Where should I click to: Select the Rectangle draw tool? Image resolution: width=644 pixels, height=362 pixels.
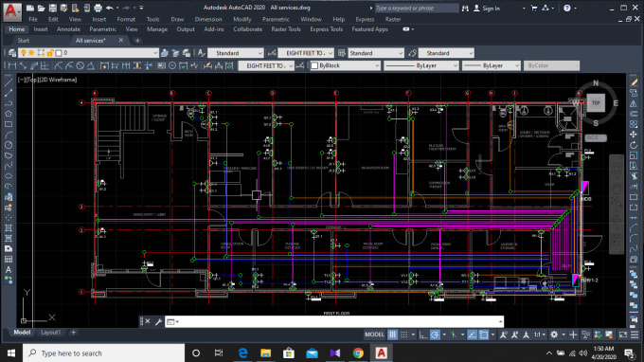9,124
